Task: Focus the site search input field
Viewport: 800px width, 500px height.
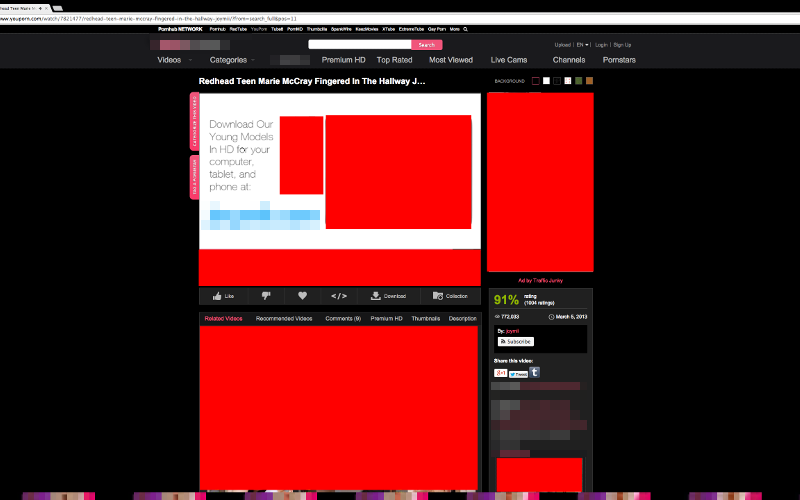Action: tap(360, 45)
